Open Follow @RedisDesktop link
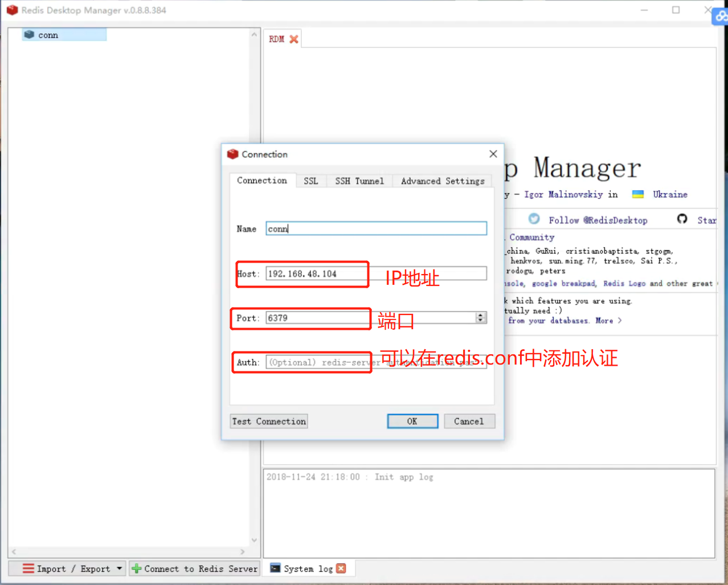Screen dimensions: 728x585 (598, 220)
